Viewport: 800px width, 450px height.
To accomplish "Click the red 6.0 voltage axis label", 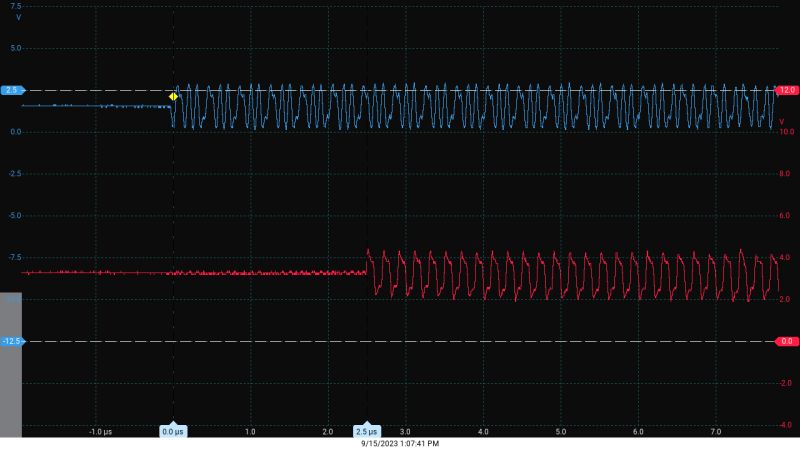I will 784,215.
